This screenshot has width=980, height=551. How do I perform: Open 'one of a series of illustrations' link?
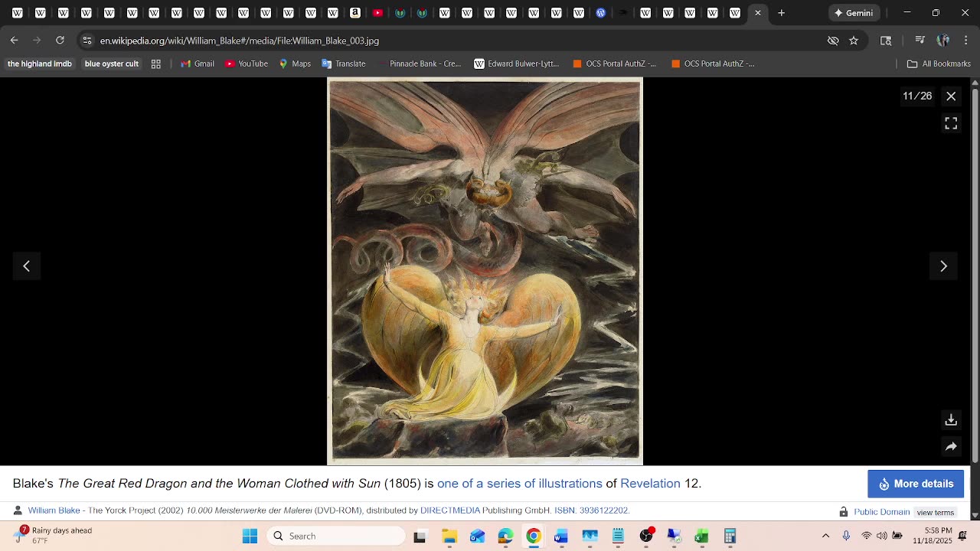point(520,484)
